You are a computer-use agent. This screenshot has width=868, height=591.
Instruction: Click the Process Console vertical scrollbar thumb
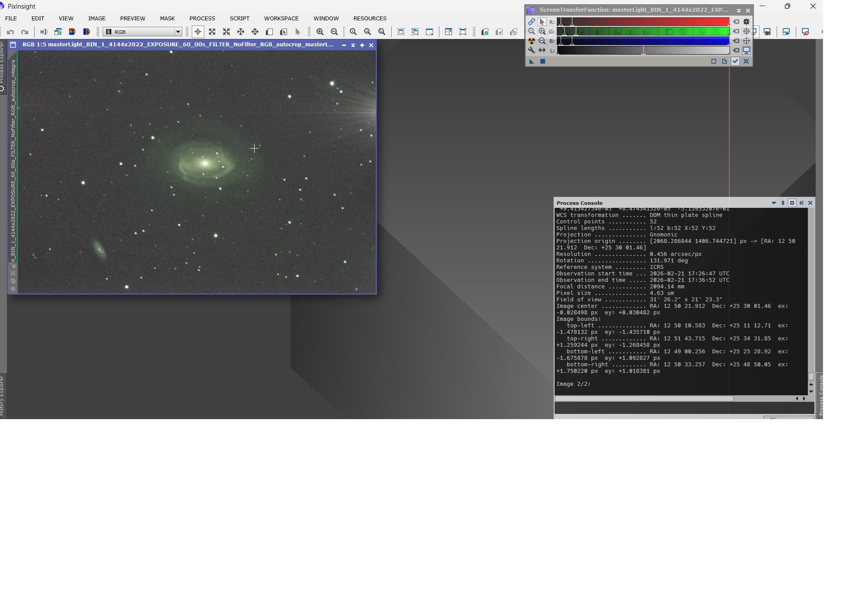point(811,376)
